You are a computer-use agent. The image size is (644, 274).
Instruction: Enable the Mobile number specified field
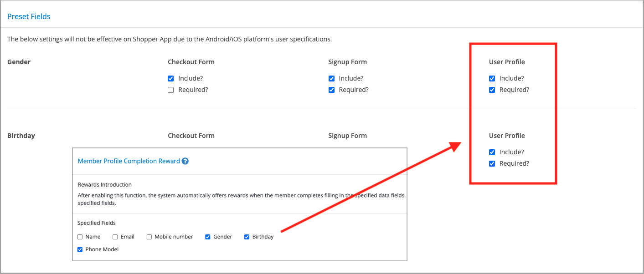[149, 237]
